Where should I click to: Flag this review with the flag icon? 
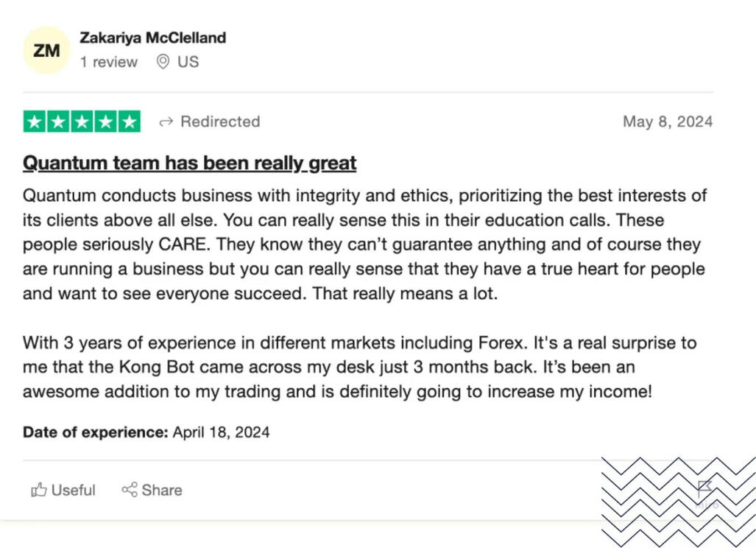tap(704, 488)
